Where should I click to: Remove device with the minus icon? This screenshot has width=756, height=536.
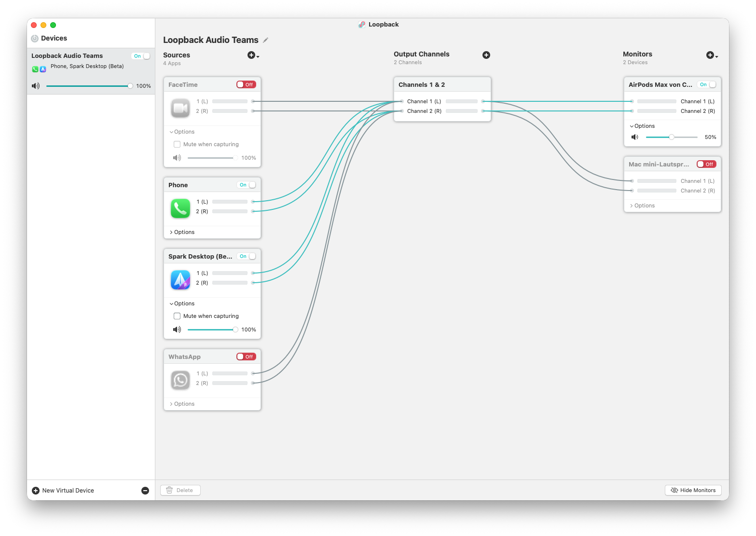tap(145, 491)
